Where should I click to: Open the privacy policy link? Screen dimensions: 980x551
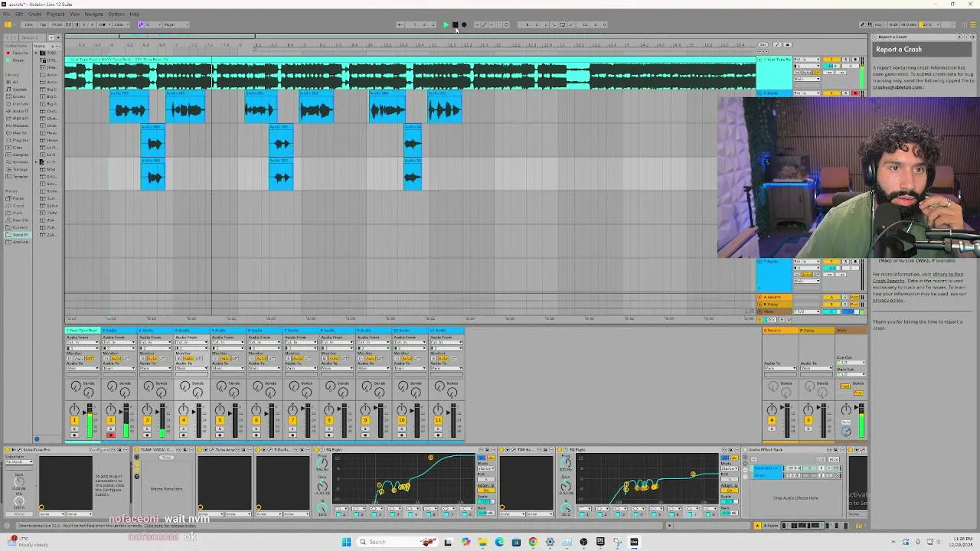(x=888, y=301)
